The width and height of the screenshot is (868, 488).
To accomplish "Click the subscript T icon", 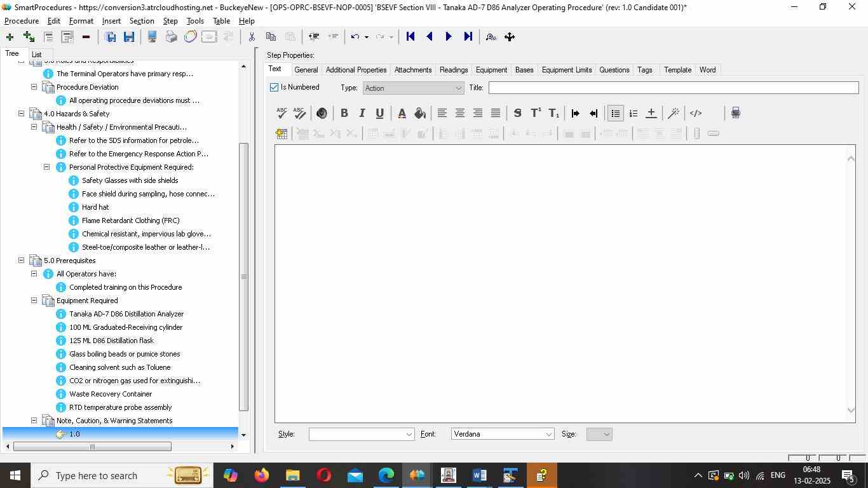I will (553, 113).
